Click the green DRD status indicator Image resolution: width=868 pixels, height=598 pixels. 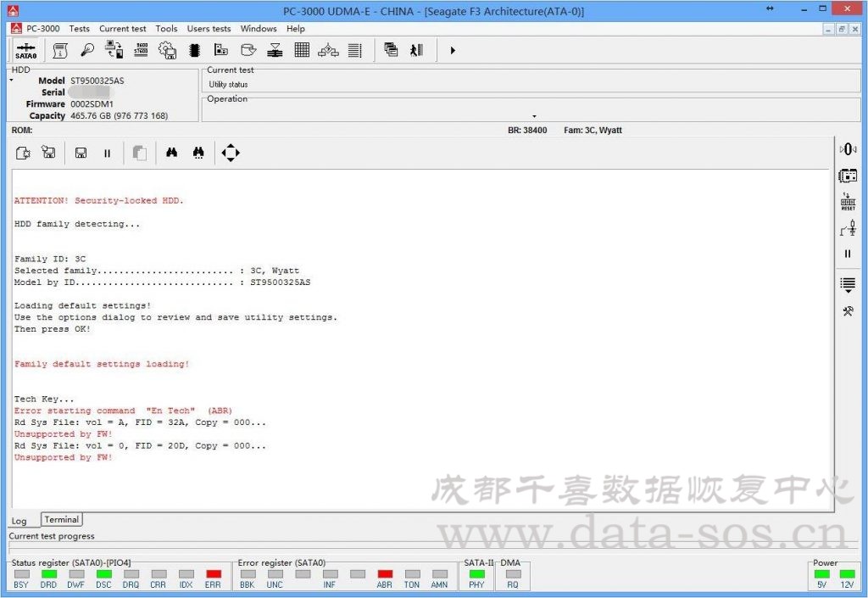coord(48,573)
